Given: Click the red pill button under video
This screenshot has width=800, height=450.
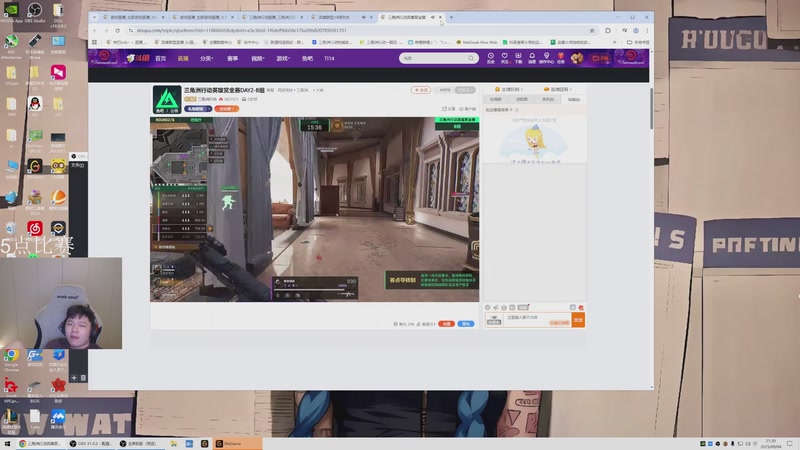Looking at the screenshot, I should (x=446, y=324).
